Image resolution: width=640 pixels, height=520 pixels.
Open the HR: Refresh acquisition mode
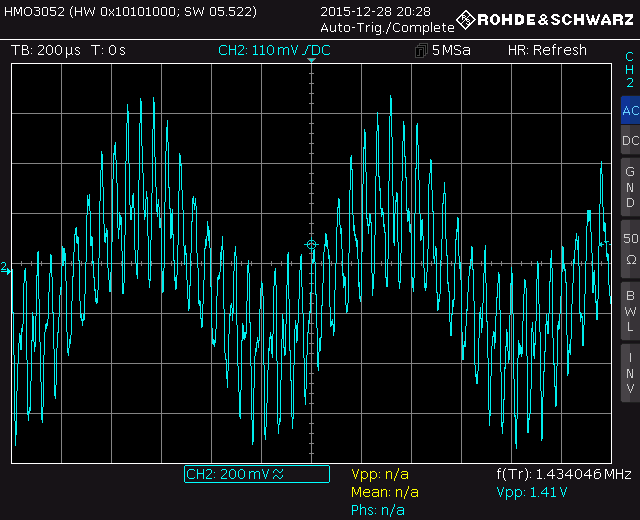click(547, 50)
